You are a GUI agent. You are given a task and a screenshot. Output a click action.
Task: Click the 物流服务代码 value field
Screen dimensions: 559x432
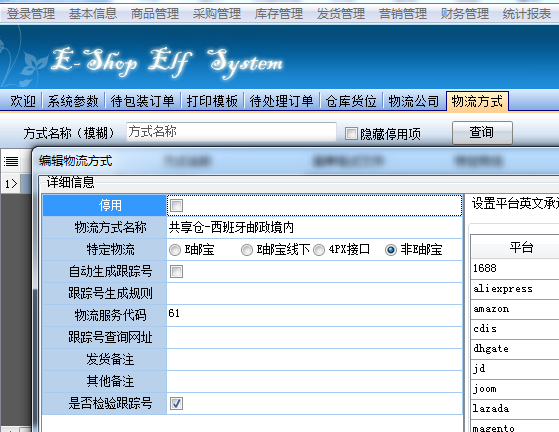(x=314, y=315)
